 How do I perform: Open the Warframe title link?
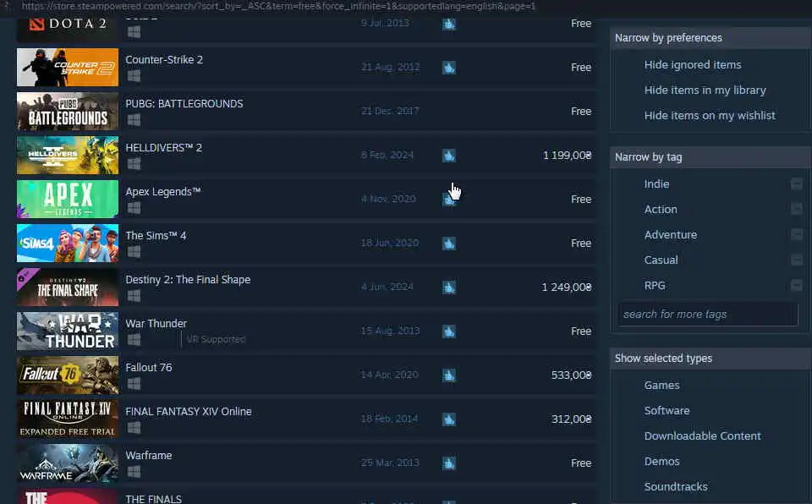[x=149, y=455]
